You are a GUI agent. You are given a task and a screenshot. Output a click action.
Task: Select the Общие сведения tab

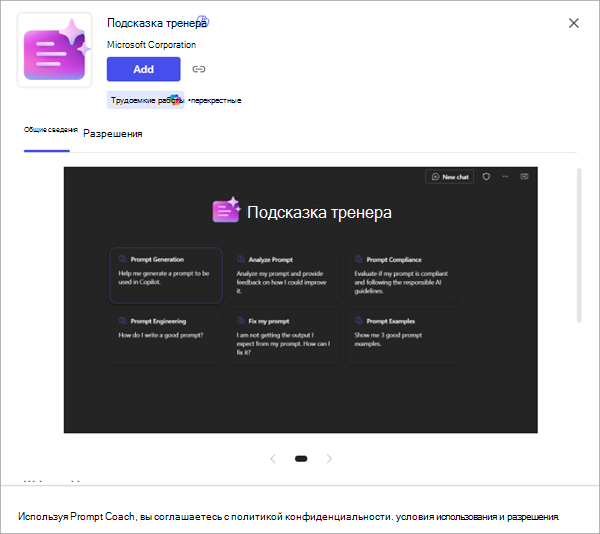point(51,130)
